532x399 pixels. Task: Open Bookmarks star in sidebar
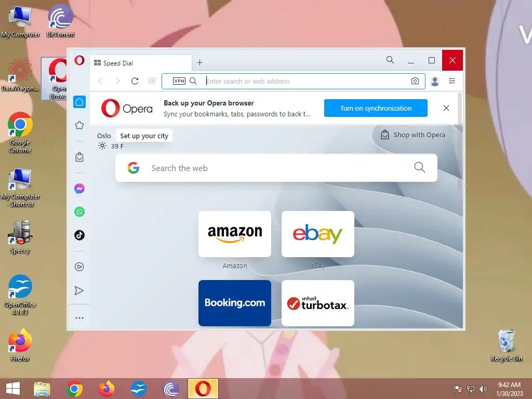coord(79,125)
